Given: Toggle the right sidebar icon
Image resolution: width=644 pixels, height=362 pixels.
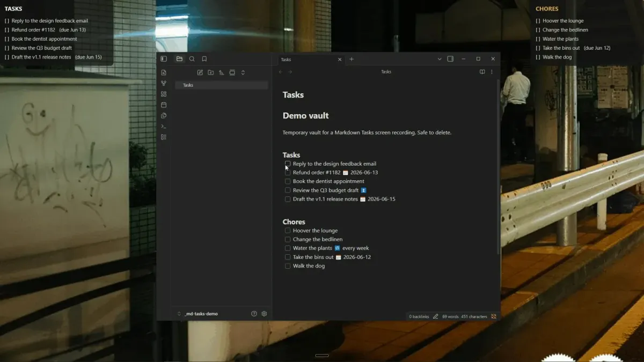Looking at the screenshot, I should [450, 59].
